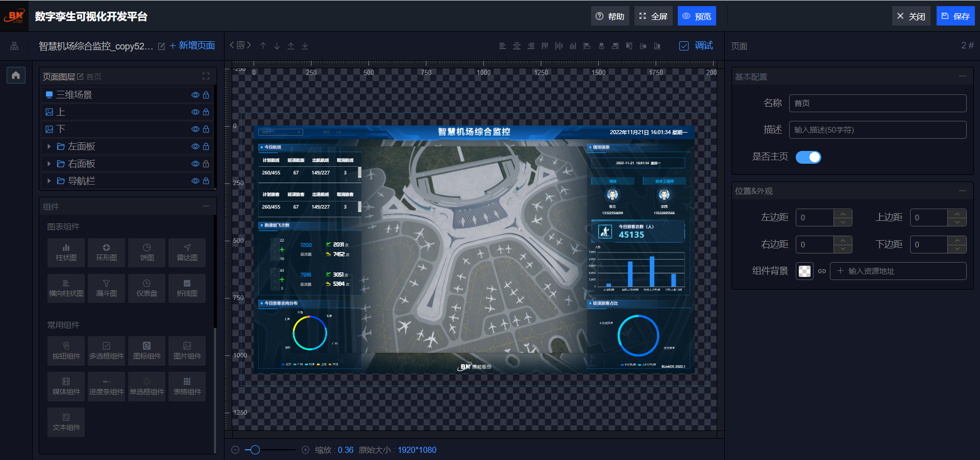The image size is (980, 460).
Task: Click the move layer up arrow icon
Action: pyautogui.click(x=263, y=46)
